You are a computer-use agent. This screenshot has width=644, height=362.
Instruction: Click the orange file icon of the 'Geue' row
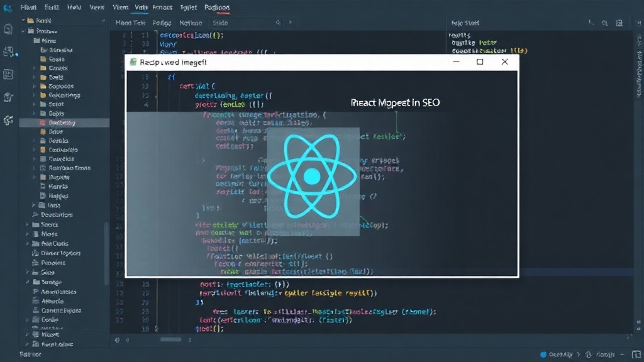[43, 132]
